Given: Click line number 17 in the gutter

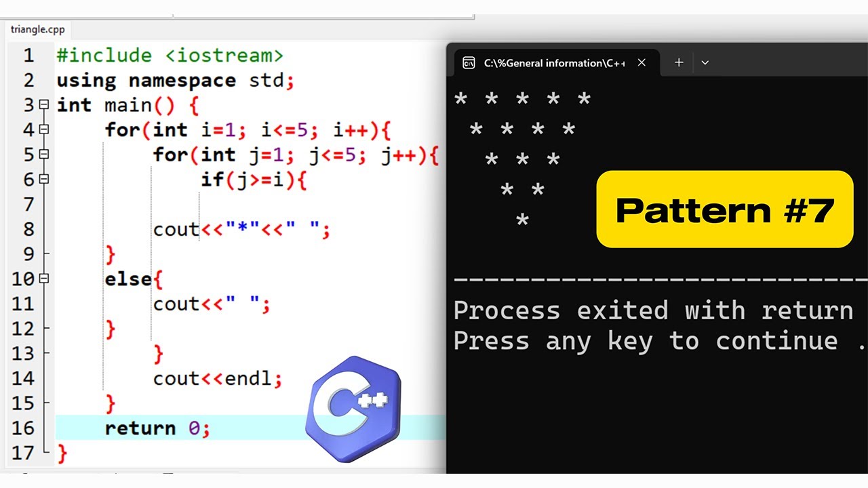Looking at the screenshot, I should 23,453.
